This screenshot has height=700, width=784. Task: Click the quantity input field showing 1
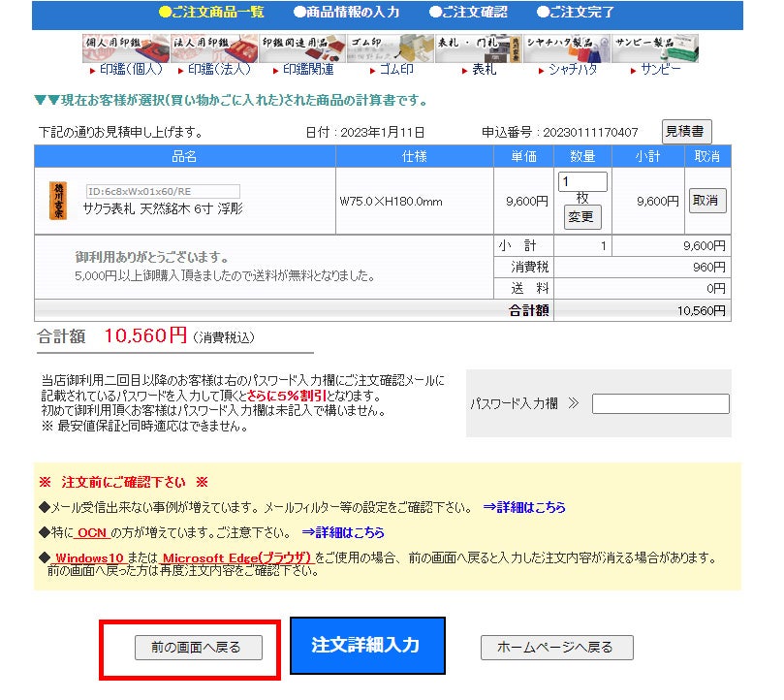(x=582, y=181)
